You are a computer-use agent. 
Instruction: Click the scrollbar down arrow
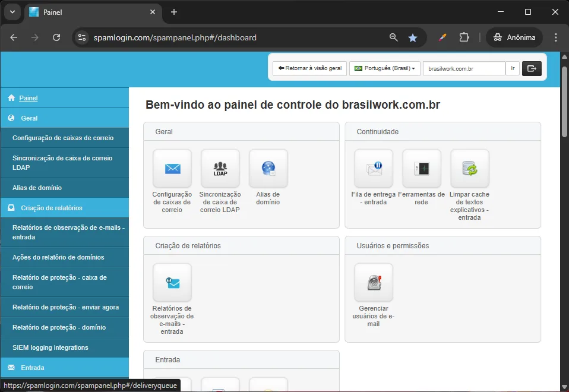coord(564,387)
